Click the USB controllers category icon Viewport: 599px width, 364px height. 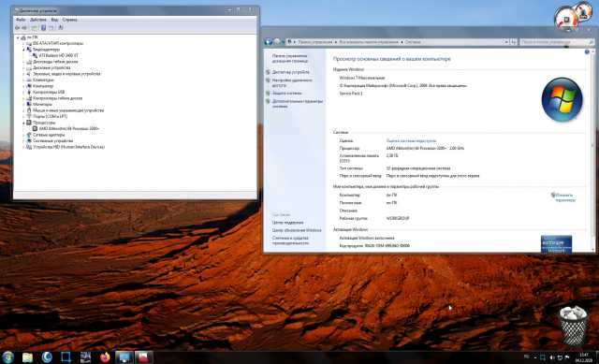coord(29,92)
